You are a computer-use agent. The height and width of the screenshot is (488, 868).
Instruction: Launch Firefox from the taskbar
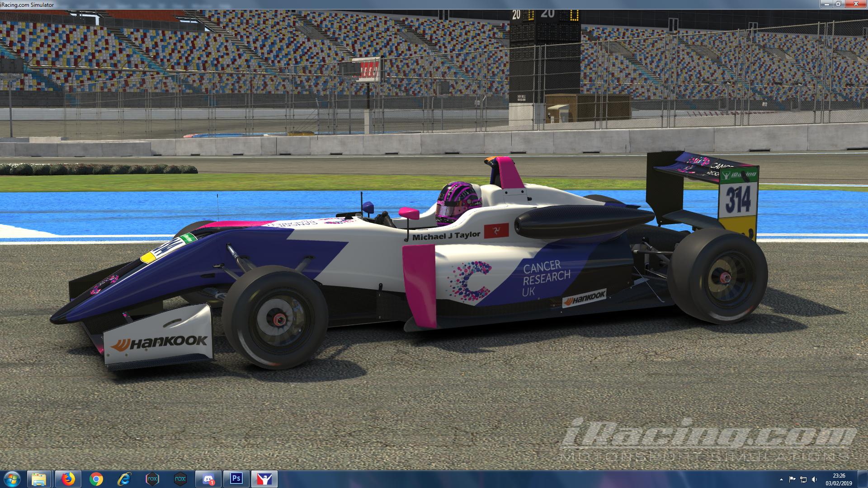(x=67, y=480)
